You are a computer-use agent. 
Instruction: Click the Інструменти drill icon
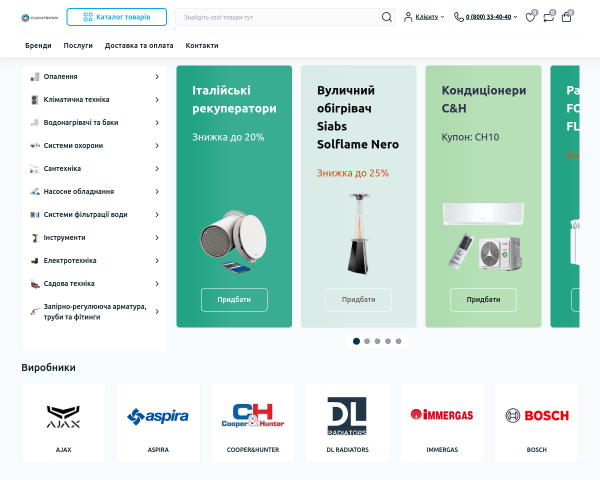[x=35, y=238]
